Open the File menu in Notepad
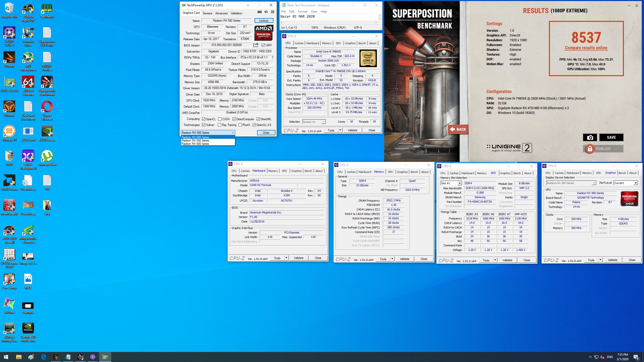 [x=284, y=12]
